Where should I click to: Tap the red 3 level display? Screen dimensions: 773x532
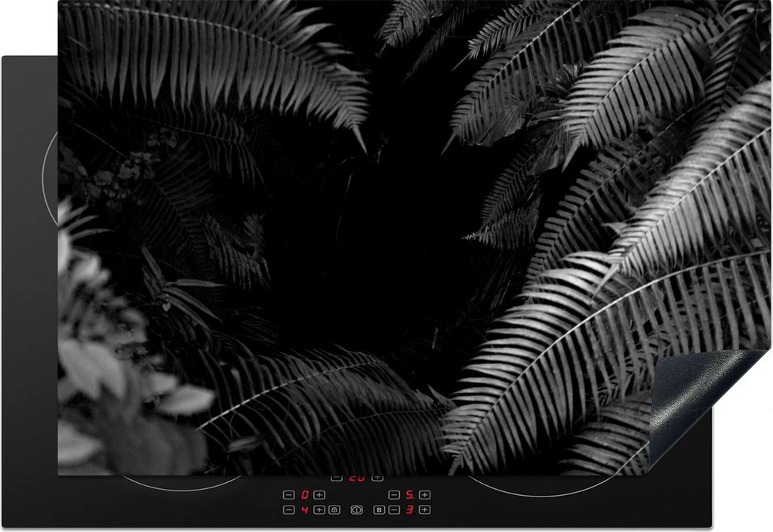coord(409,510)
